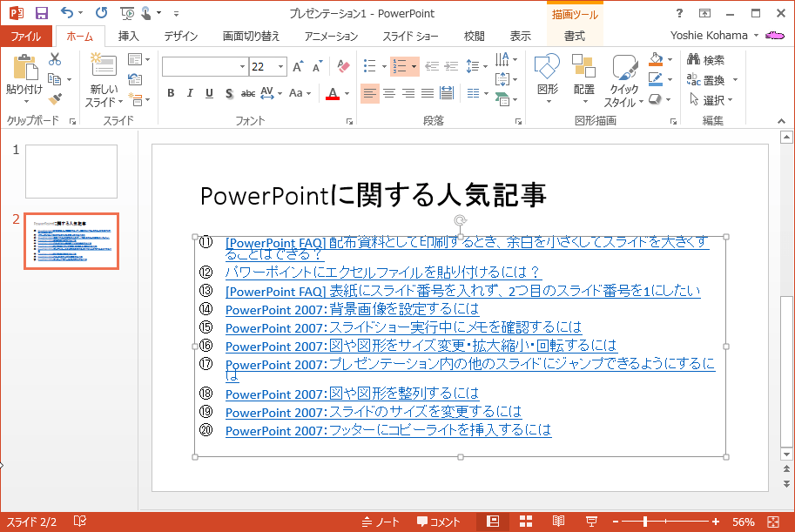795x532 pixels.
Task: Clear all formatting eraser icon
Action: click(x=343, y=66)
